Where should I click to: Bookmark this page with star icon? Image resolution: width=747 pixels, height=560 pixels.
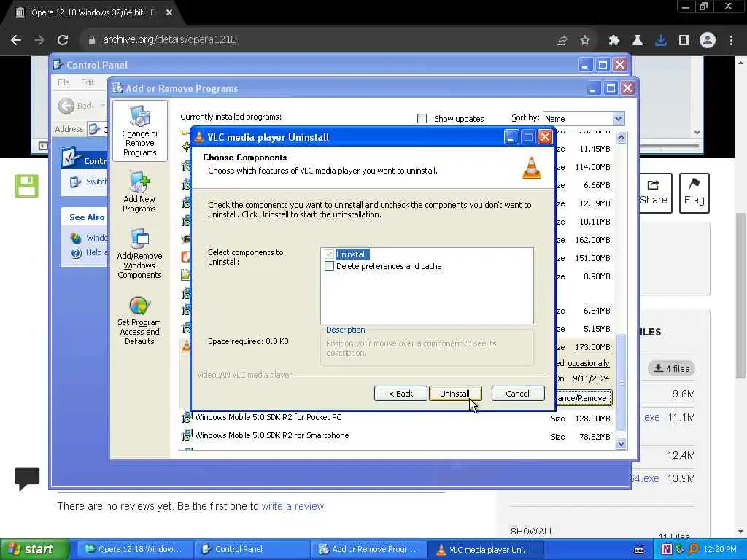585,40
